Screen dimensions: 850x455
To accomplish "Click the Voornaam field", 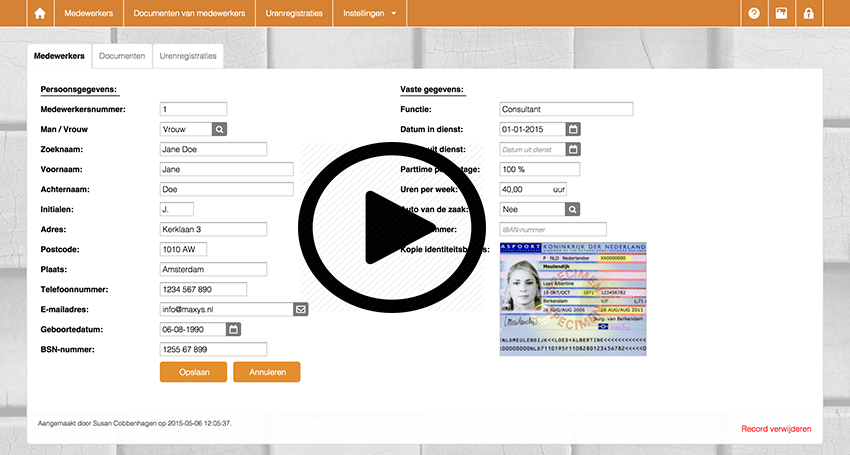I will [x=227, y=169].
